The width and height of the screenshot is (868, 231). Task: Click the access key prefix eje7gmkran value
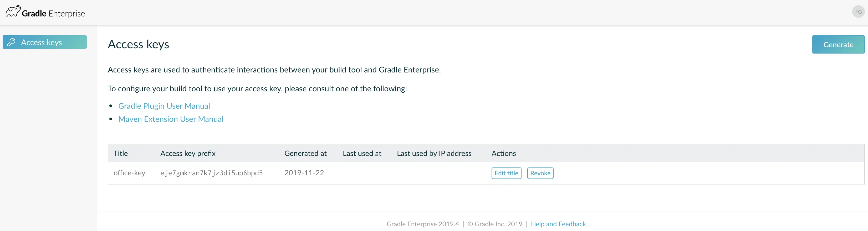click(211, 173)
